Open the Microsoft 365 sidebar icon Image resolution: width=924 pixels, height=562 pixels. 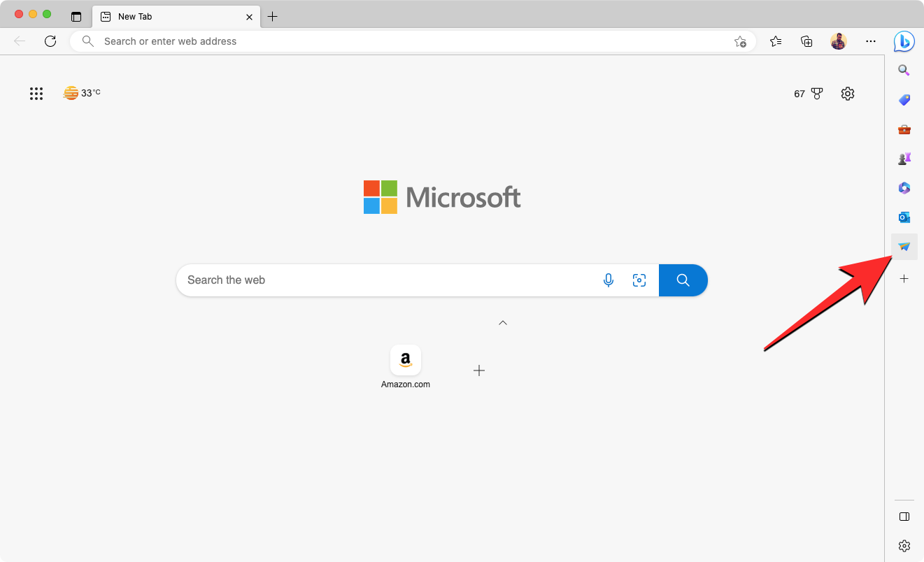904,188
